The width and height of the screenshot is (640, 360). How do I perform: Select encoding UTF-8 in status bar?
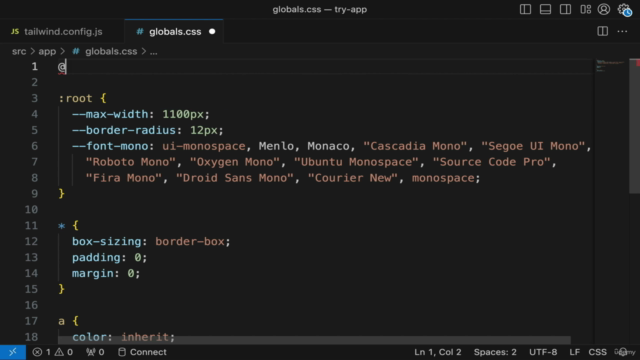click(543, 352)
